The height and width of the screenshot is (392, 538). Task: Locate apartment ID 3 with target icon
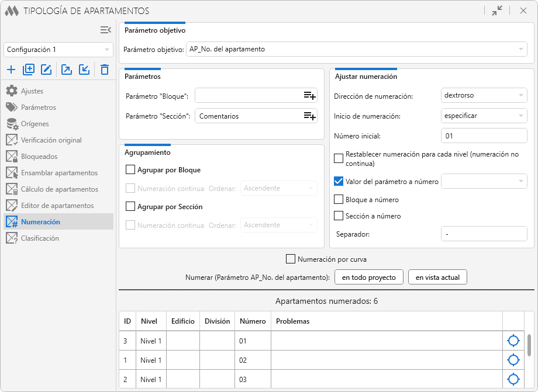click(x=513, y=341)
